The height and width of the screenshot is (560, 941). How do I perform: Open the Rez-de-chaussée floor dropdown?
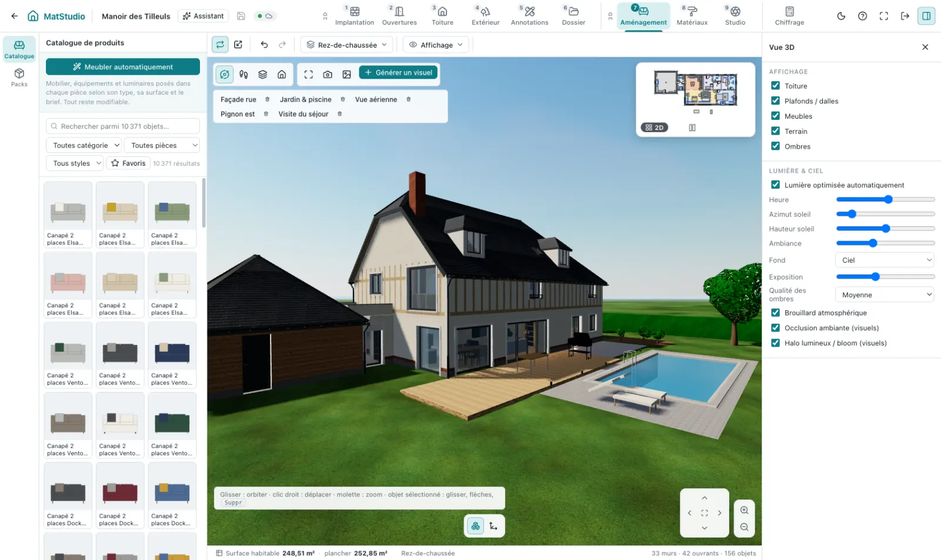coord(347,45)
